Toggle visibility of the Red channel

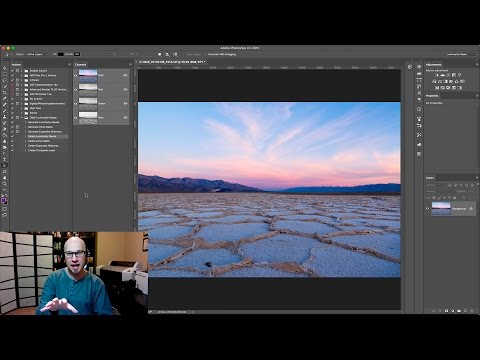click(76, 89)
